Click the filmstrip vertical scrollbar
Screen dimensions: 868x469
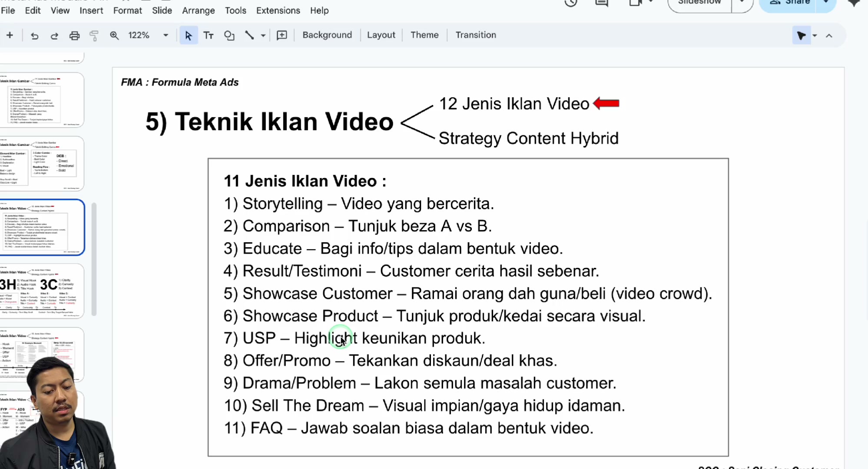point(94,259)
